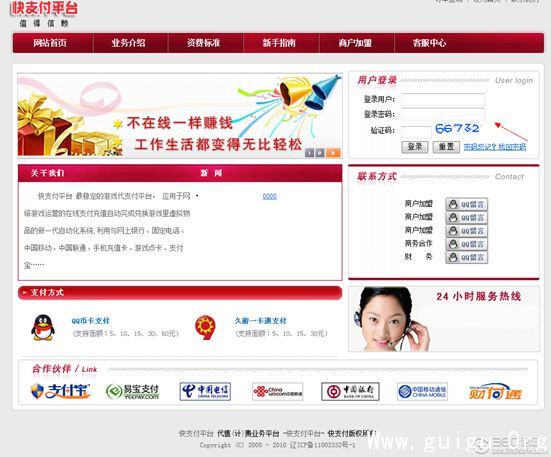
Task: Open the 业务介绍 navigation menu item
Action: click(128, 43)
